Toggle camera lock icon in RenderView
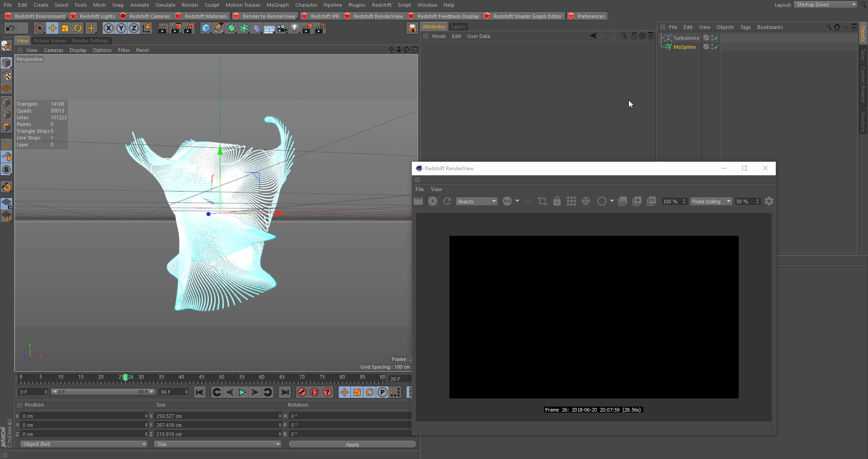The image size is (868, 459). click(557, 201)
